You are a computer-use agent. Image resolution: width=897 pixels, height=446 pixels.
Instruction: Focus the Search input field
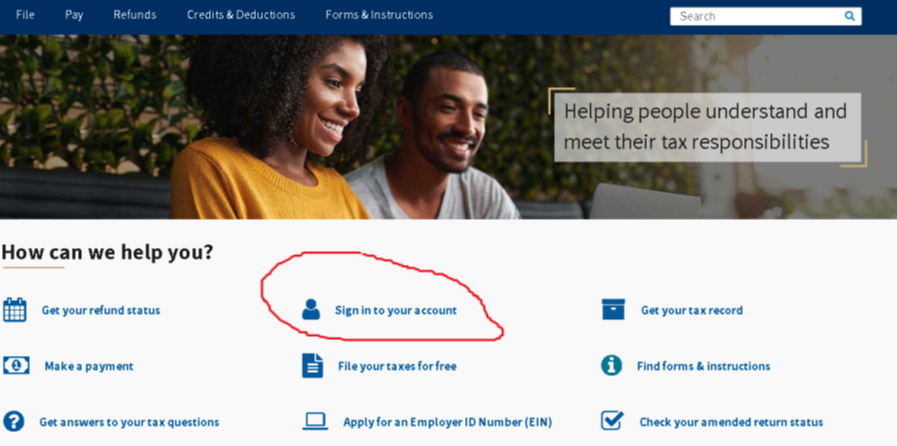pyautogui.click(x=756, y=16)
